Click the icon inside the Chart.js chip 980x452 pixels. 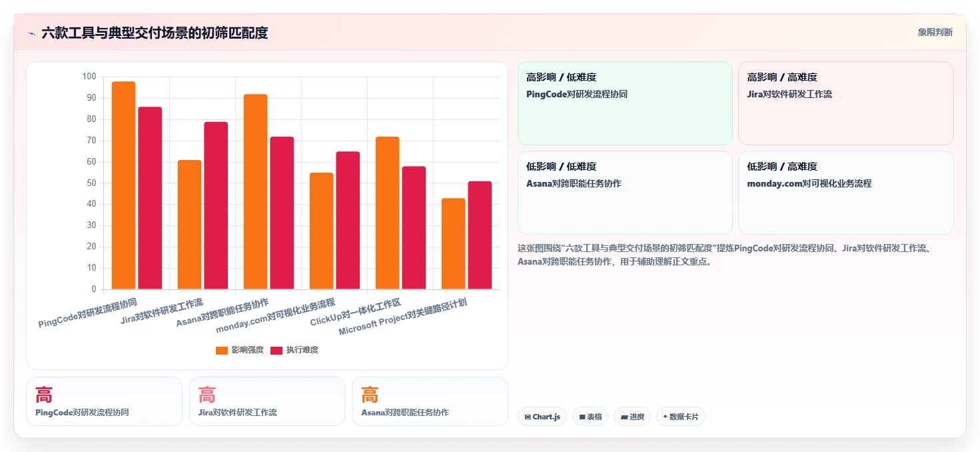[528, 417]
